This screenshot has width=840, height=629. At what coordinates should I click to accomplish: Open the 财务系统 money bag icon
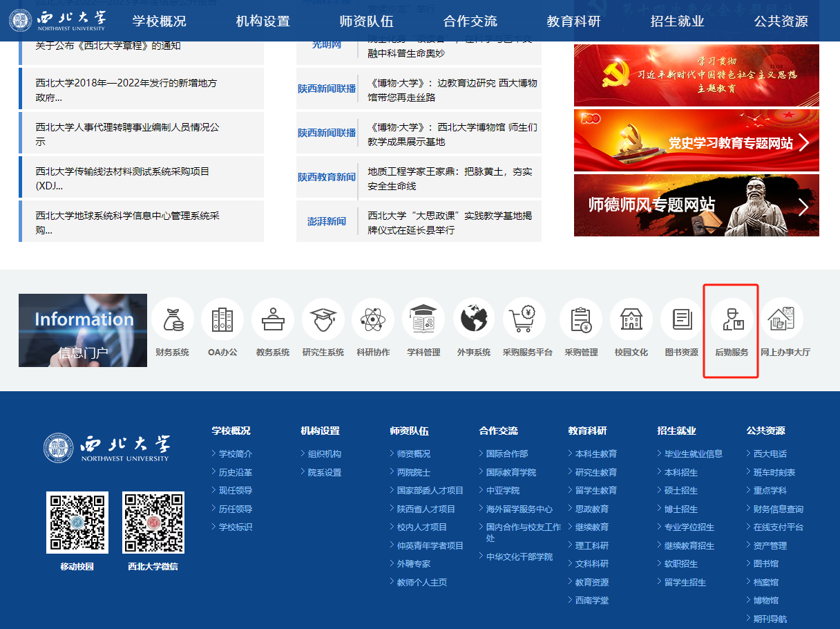[x=172, y=320]
